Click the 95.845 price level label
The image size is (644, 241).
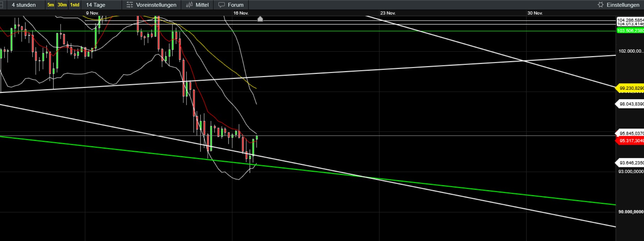[631, 133]
